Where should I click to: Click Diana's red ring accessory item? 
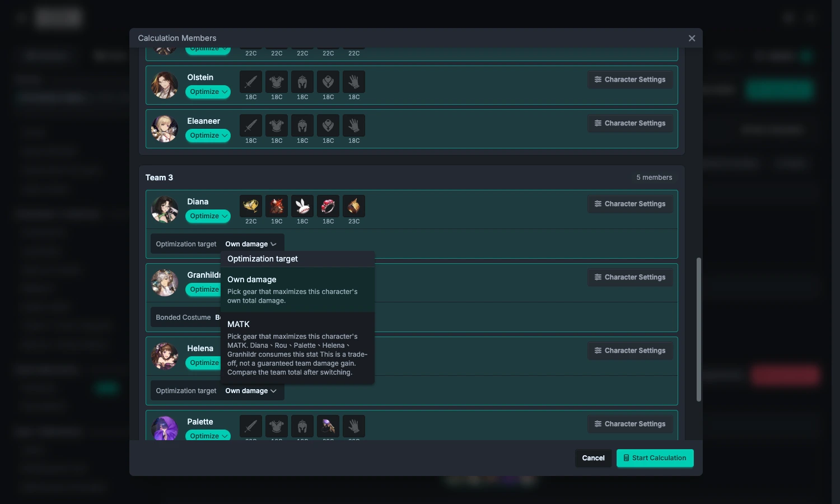tap(328, 206)
